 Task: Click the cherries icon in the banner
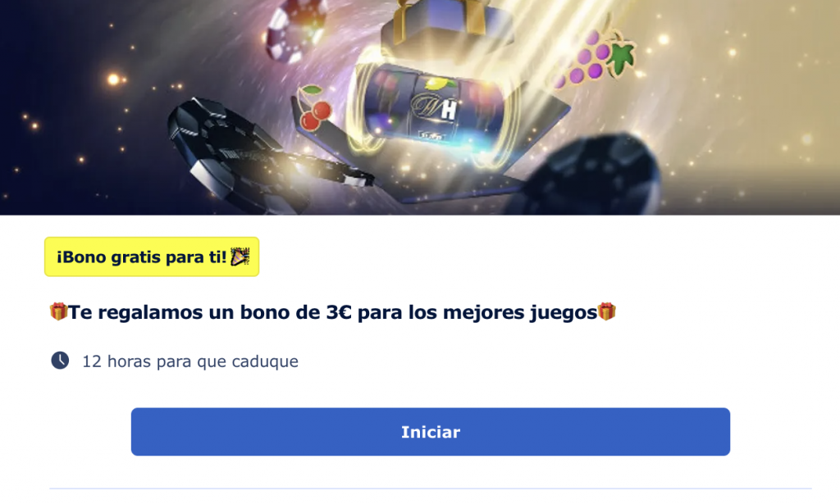314,108
